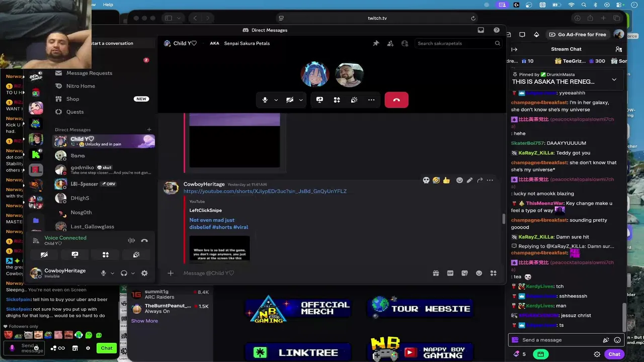This screenshot has height=362, width=644.
Task: Toggle camera button in Voice Connected panel
Action: [x=44, y=255]
